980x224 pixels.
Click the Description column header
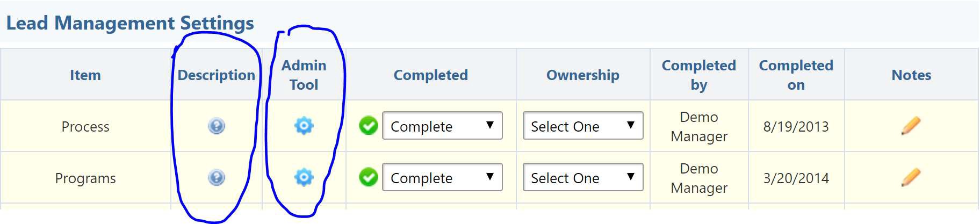(x=217, y=75)
